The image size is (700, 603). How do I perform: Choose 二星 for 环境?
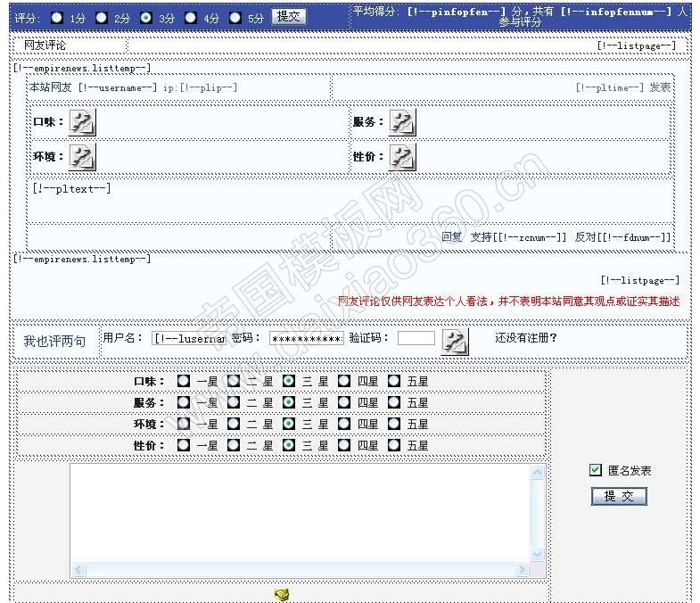234,424
